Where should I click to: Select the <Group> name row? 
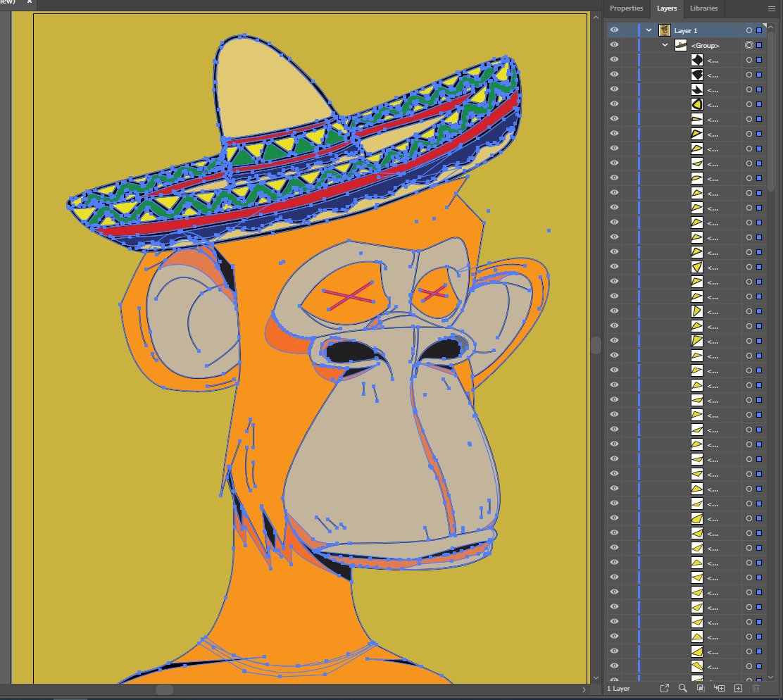click(705, 46)
